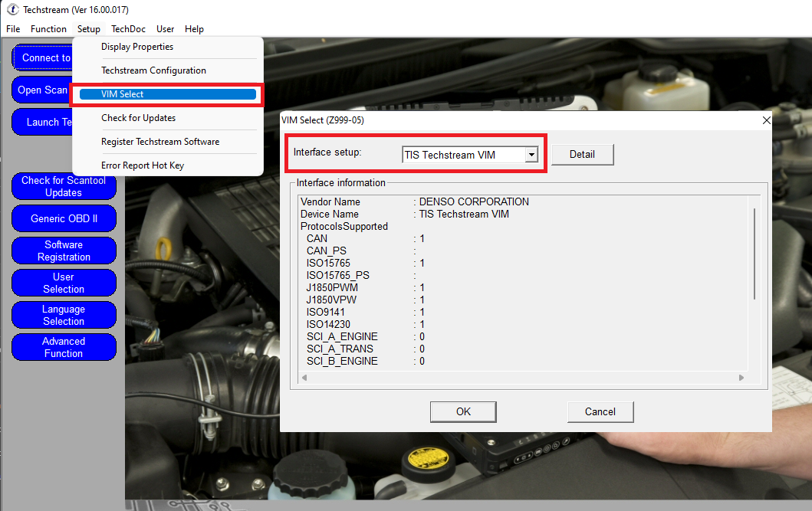The height and width of the screenshot is (511, 812).
Task: Open the Help menu
Action: 194,29
